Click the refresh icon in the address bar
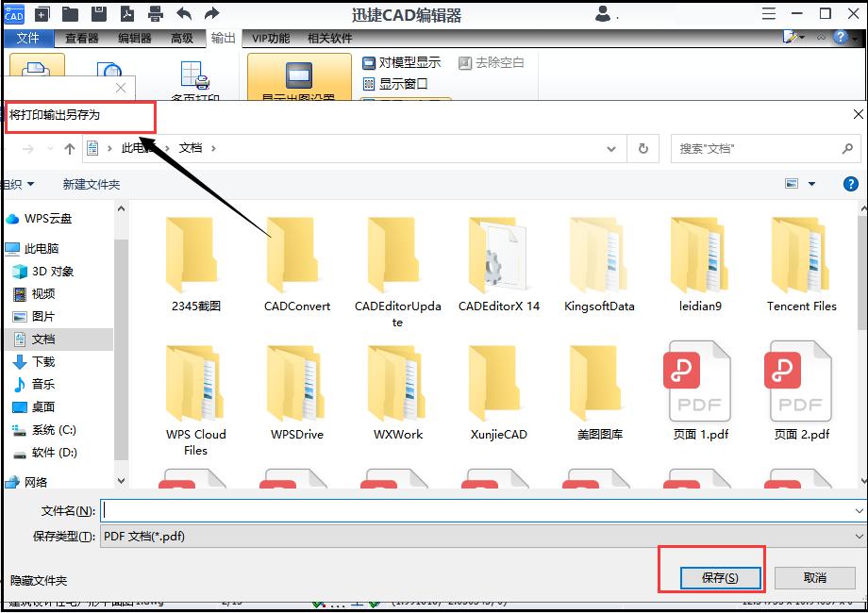868x613 pixels. coord(643,149)
